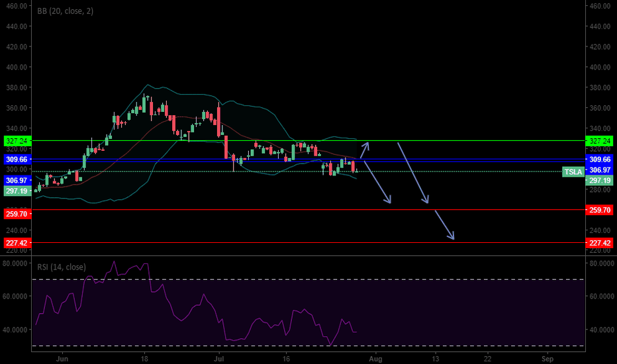Click the Aug label on the time axis

(x=376, y=359)
